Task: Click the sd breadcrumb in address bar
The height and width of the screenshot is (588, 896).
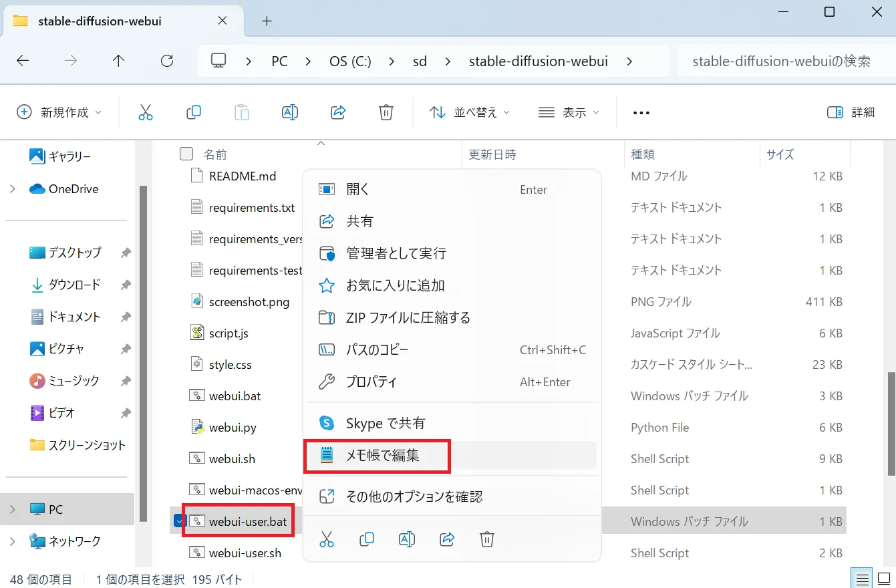Action: (x=420, y=61)
